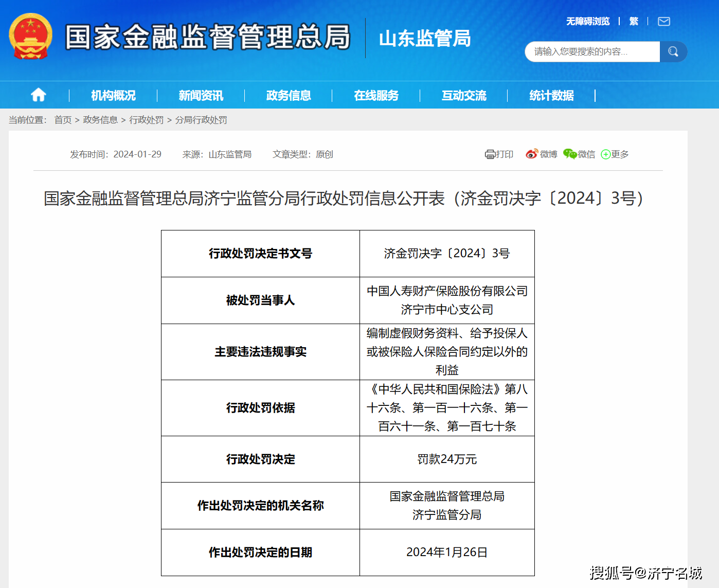Share via WeChat icon
Screen dimensions: 719x588
pos(570,154)
